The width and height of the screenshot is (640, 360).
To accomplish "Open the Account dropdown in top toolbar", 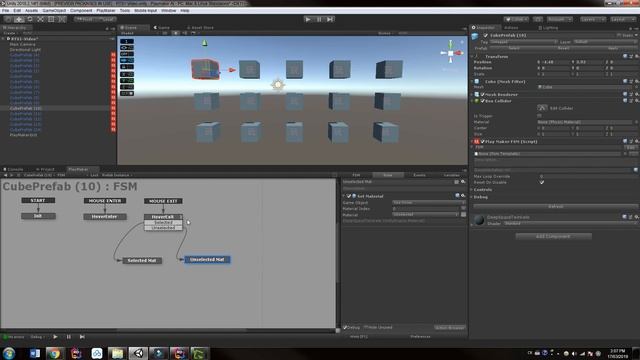I will [x=560, y=19].
